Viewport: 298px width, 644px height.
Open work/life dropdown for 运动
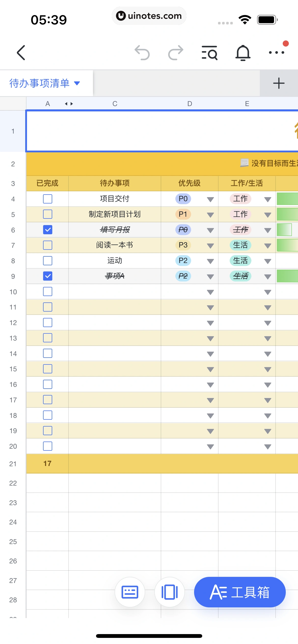coord(268,261)
